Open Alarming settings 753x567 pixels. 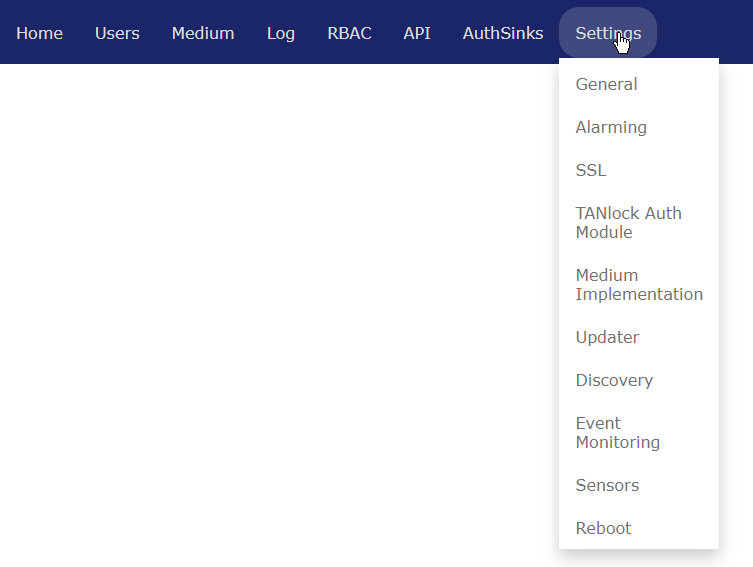(611, 127)
